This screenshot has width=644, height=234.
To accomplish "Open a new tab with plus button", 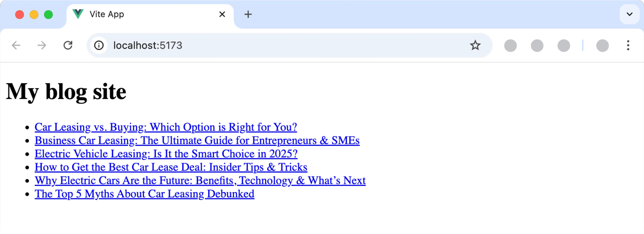I will 248,14.
